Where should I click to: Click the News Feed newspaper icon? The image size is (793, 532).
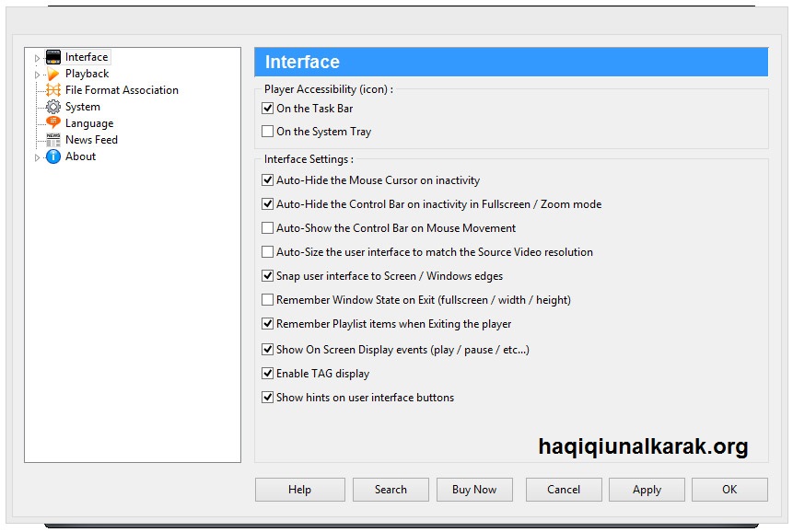(53, 139)
